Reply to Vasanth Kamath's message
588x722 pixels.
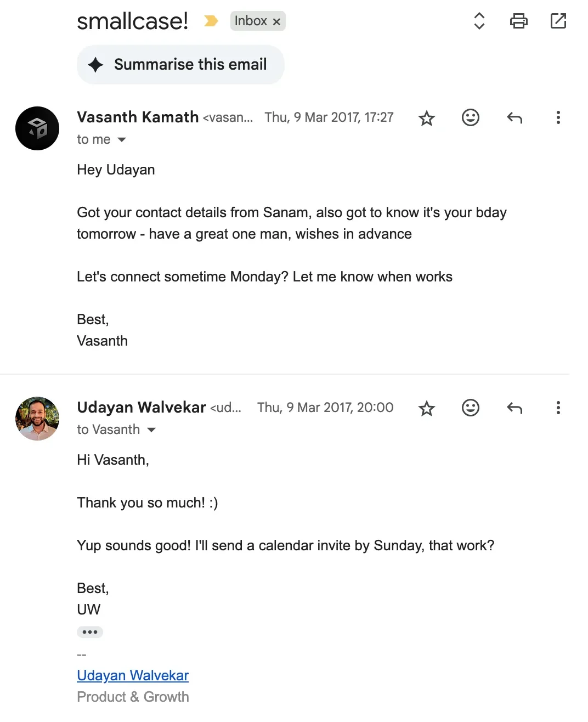514,117
